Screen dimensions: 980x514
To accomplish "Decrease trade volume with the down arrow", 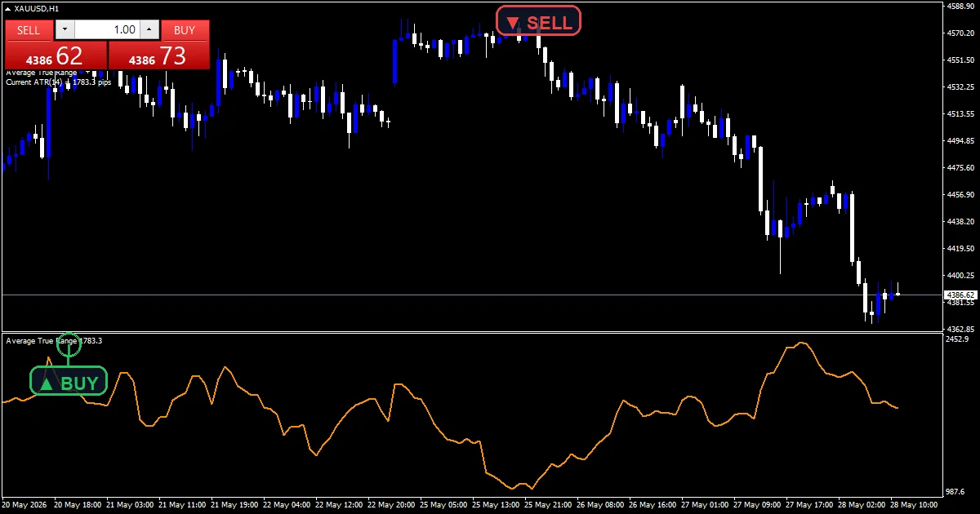I will (x=65, y=30).
